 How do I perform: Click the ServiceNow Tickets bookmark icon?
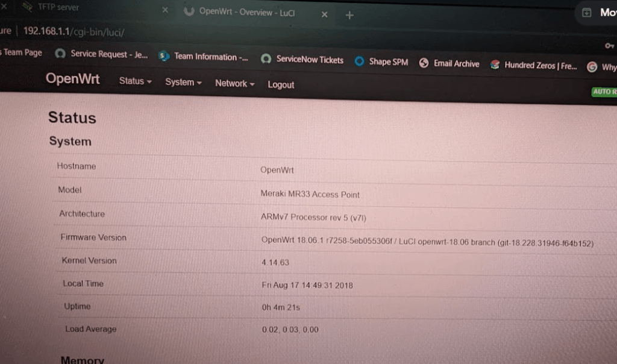[x=266, y=59]
